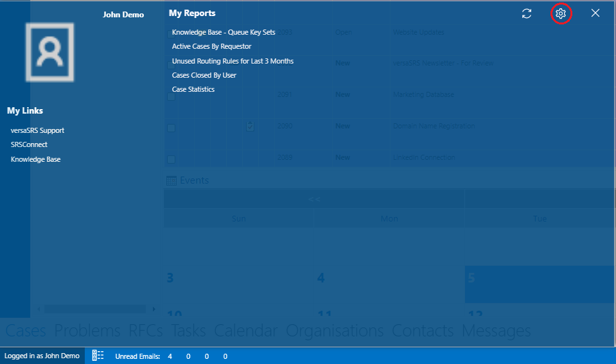Open the Organisations tab
The image size is (616, 364).
[x=335, y=331]
